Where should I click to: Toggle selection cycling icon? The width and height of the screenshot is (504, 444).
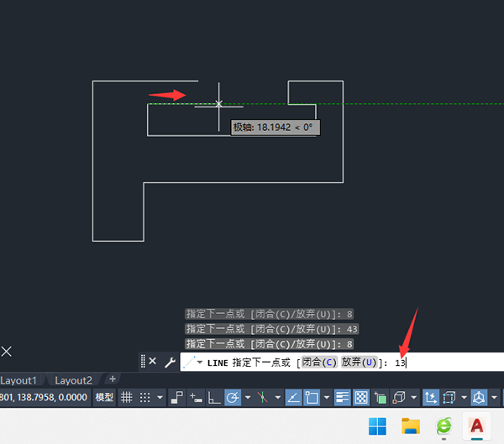click(380, 397)
